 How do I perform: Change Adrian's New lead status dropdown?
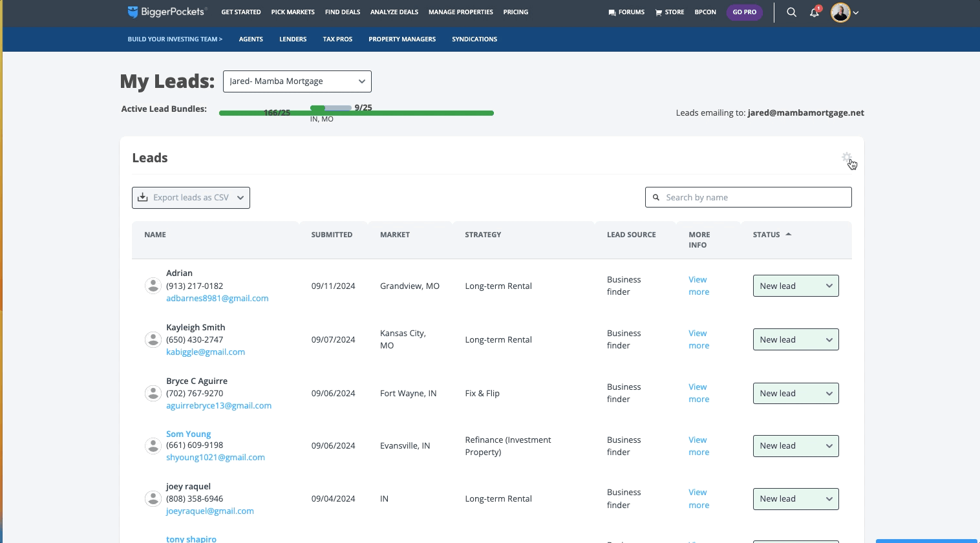pos(795,286)
